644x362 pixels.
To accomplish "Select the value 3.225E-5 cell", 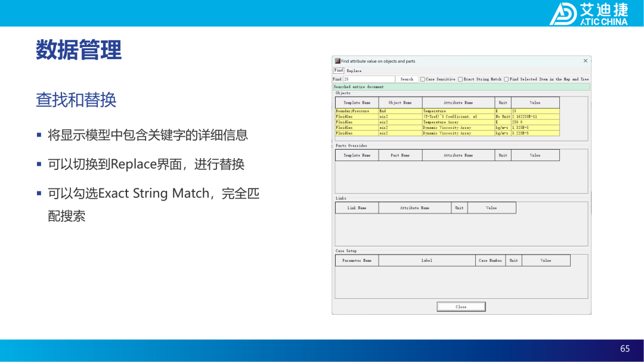I will 535,133.
